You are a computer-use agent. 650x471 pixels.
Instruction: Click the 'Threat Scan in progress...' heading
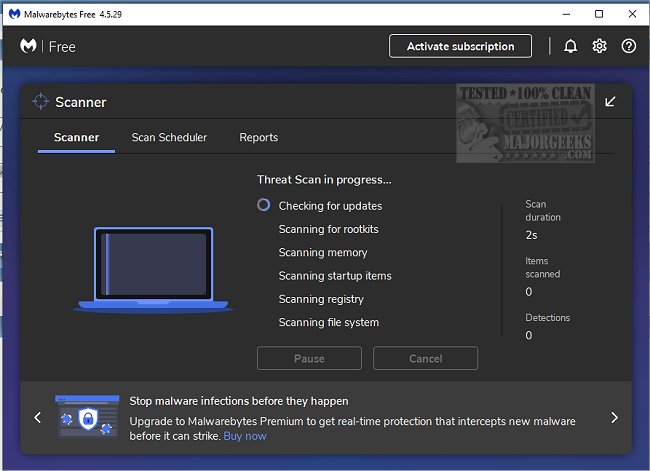pyautogui.click(x=324, y=180)
